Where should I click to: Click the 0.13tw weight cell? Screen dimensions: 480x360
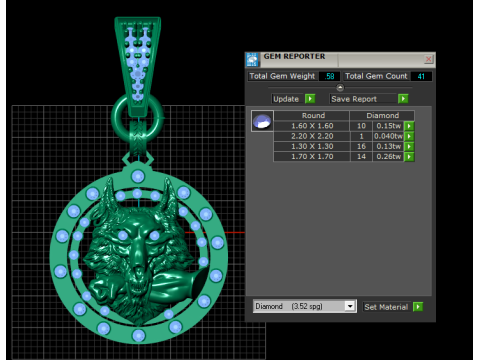388,146
